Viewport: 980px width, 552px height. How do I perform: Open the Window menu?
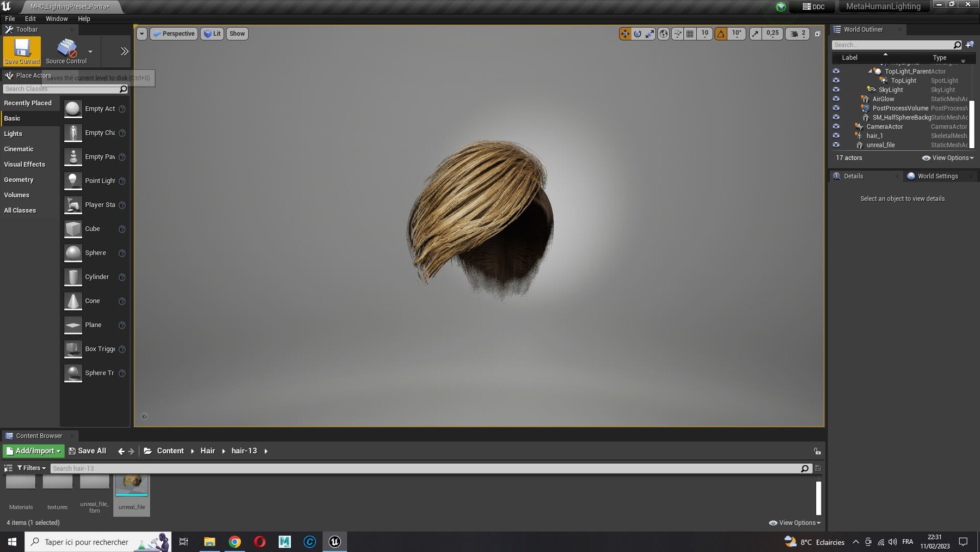57,19
